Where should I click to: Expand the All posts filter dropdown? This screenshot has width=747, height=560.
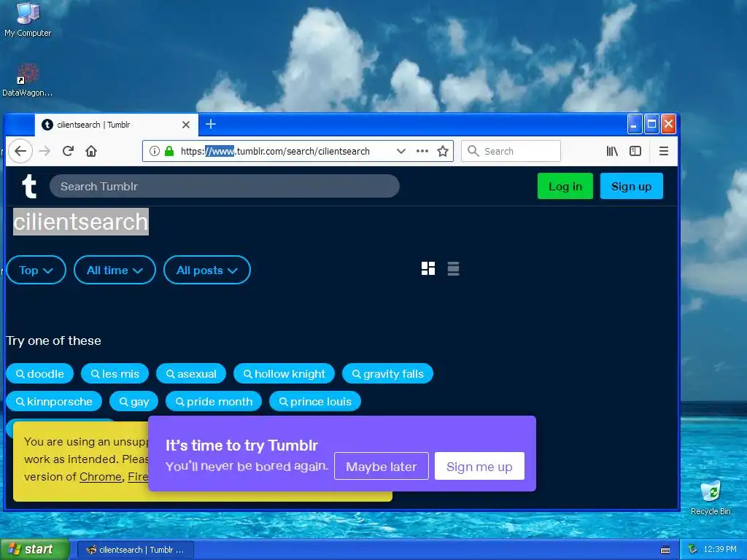[x=206, y=270]
